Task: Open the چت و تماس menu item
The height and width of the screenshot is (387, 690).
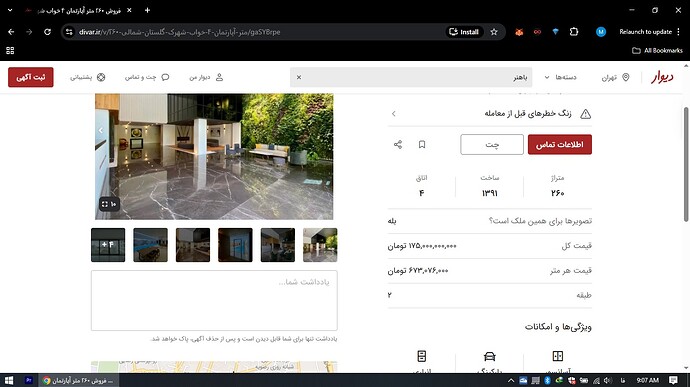Action: point(147,77)
